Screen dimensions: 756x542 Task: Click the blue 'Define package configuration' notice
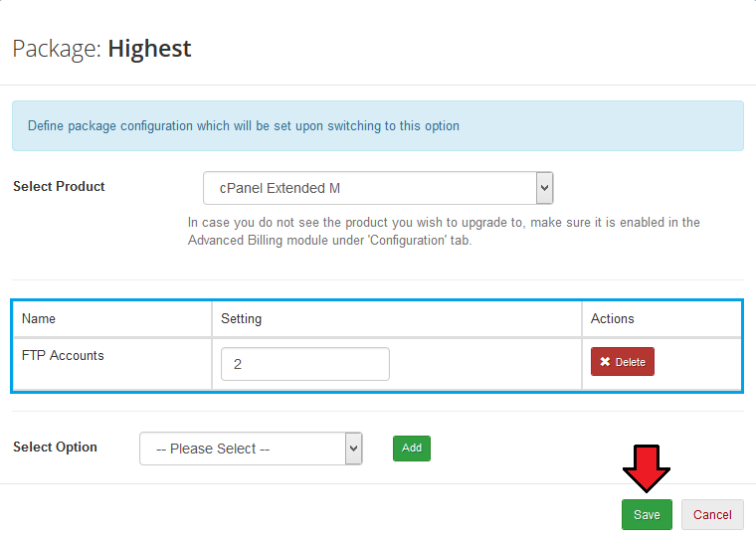point(378,126)
